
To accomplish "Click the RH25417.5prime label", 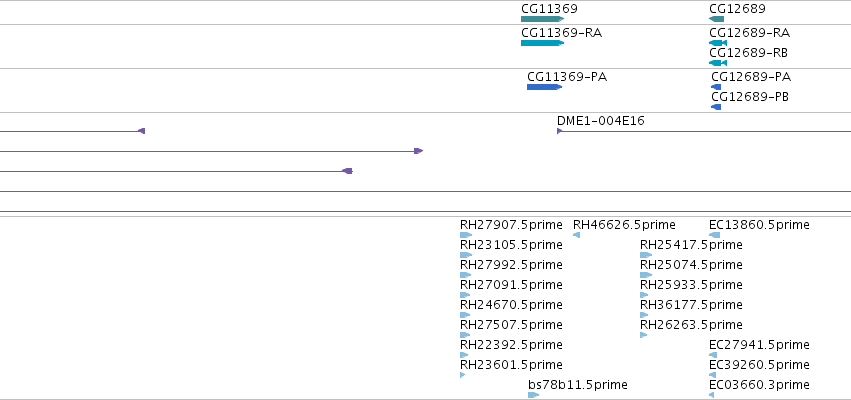I will click(691, 245).
